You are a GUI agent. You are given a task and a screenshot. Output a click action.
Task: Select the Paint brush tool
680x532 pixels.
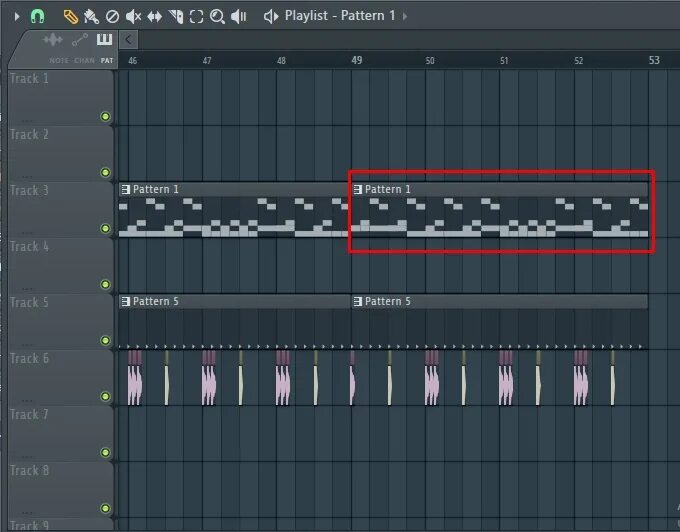pyautogui.click(x=91, y=16)
